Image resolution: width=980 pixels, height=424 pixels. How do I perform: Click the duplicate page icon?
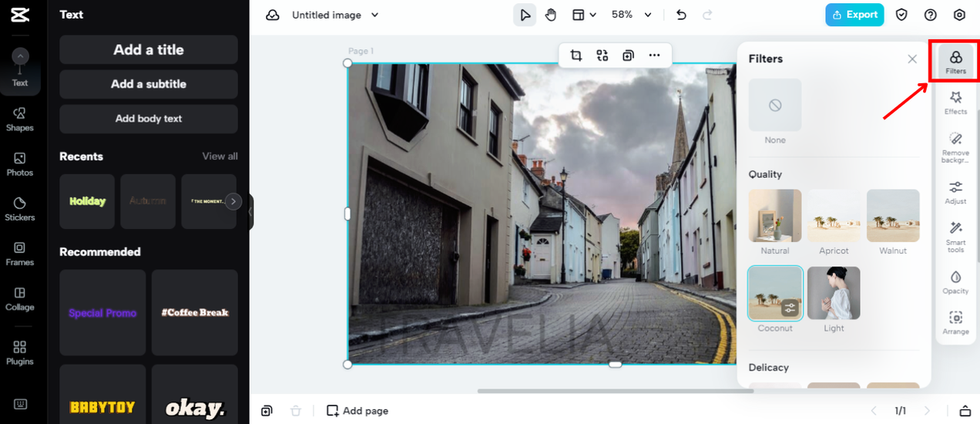pos(267,411)
